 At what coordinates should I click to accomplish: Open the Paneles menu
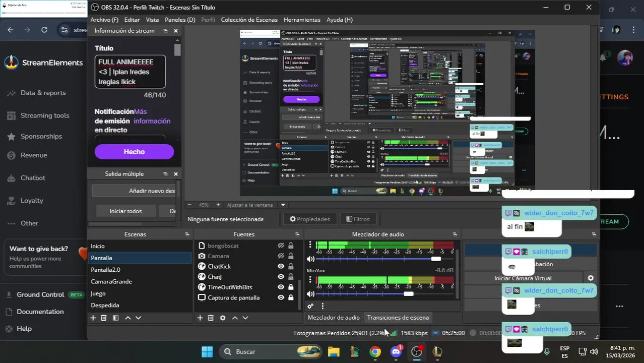[180, 20]
